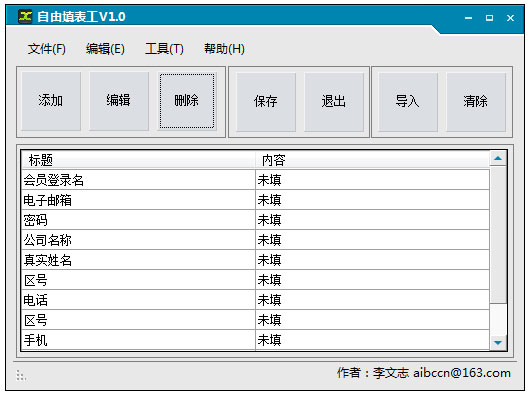Click the 导入 button
Viewport: 530px width, 396px height.
coord(408,101)
